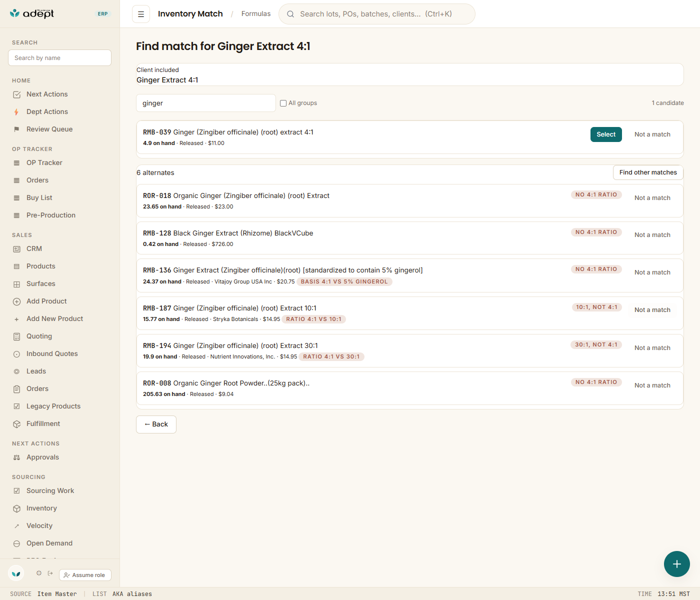This screenshot has width=700, height=600.
Task: Click Find other matches button
Action: tap(648, 172)
